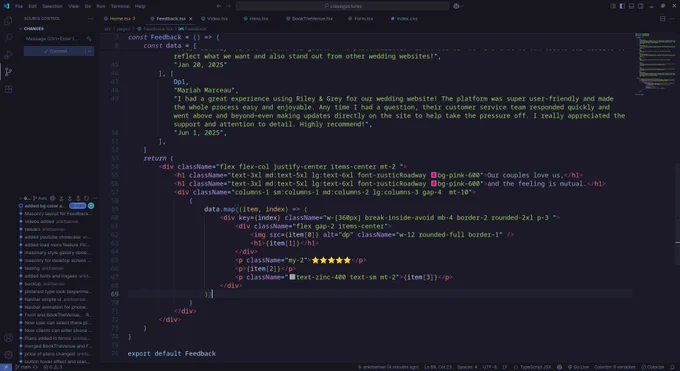This screenshot has height=371, width=680.
Task: Open editor more actions ellipsis
Action: [x=672, y=19]
